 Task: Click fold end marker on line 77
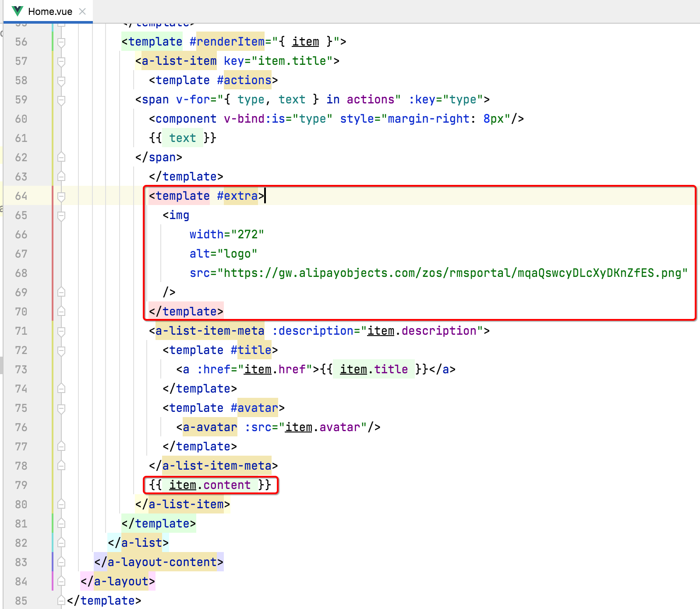(x=61, y=446)
